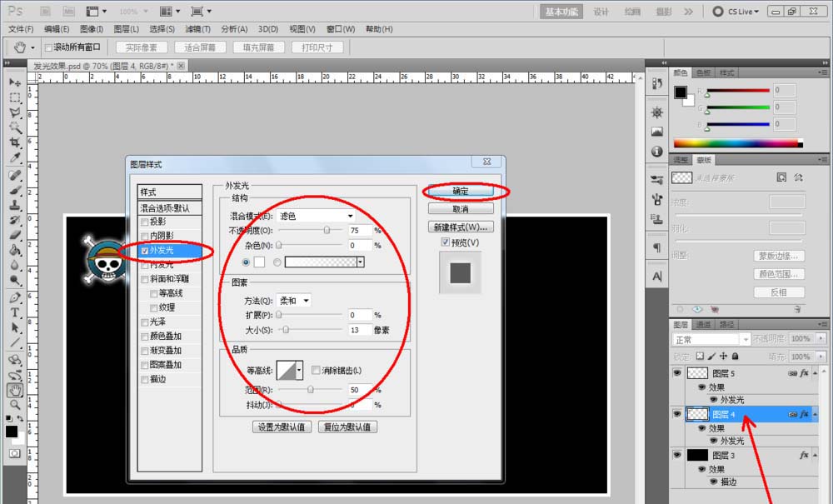Select the Line tool
Image resolution: width=833 pixels, height=504 pixels.
coord(15,342)
